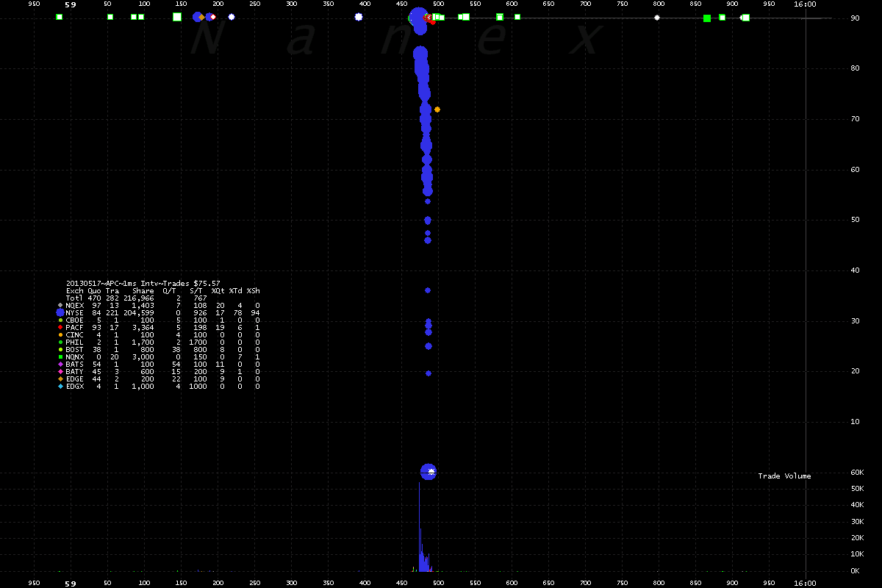Image resolution: width=882 pixels, height=588 pixels.
Task: Click the 59 time label at top left
Action: pos(71,4)
